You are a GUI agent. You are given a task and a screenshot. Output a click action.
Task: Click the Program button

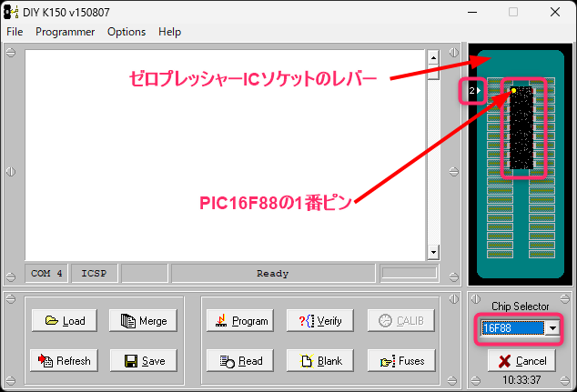tap(240, 321)
